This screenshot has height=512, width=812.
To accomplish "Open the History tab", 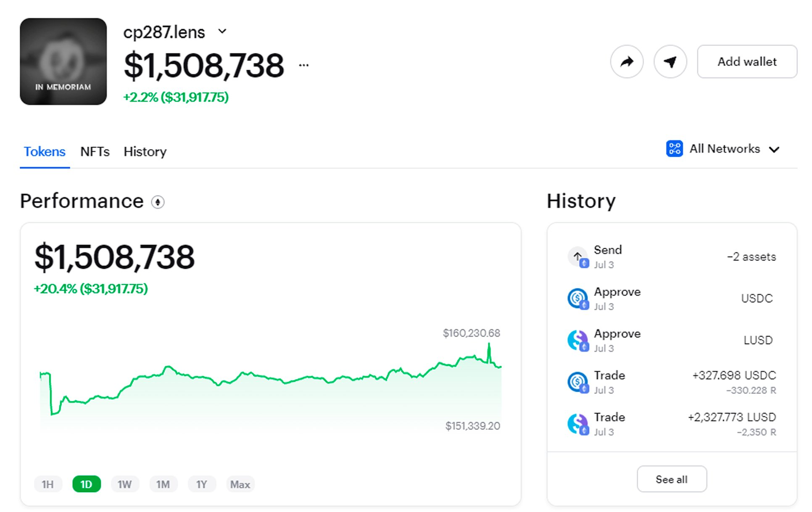I will (145, 152).
